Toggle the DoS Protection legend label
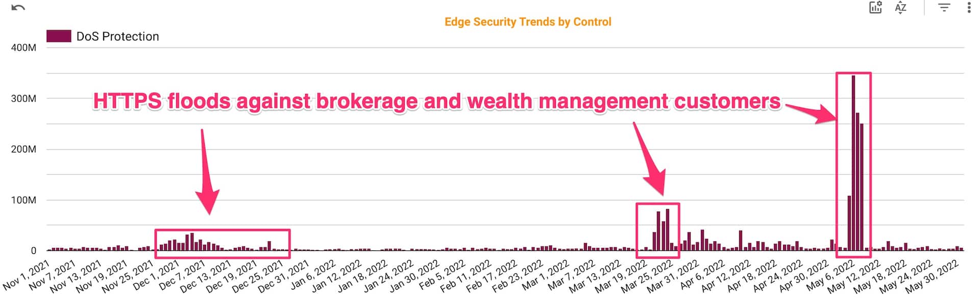The width and height of the screenshot is (980, 305). (117, 36)
